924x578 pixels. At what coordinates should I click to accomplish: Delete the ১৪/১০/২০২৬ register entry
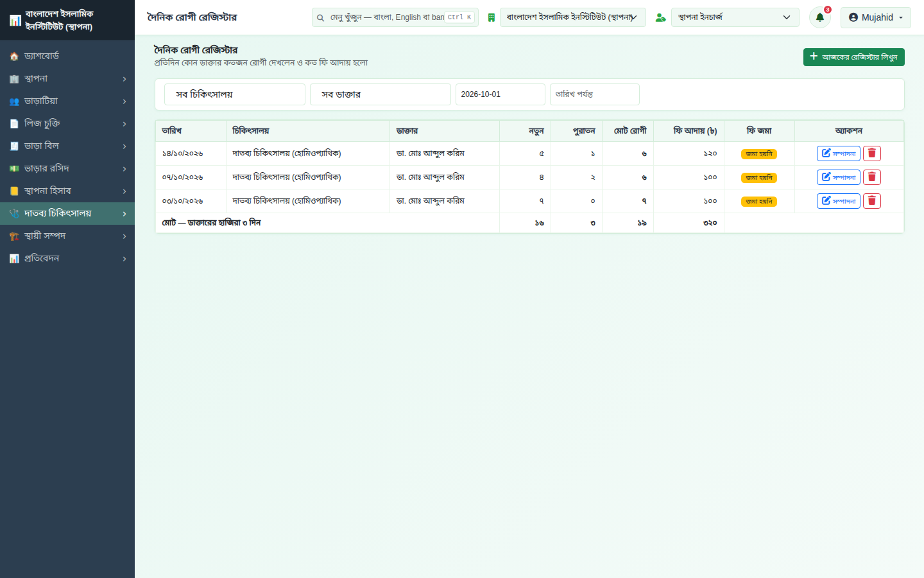click(x=871, y=153)
